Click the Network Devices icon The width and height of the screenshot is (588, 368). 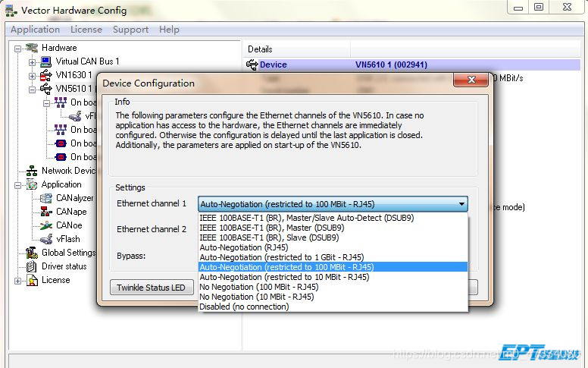click(x=32, y=171)
